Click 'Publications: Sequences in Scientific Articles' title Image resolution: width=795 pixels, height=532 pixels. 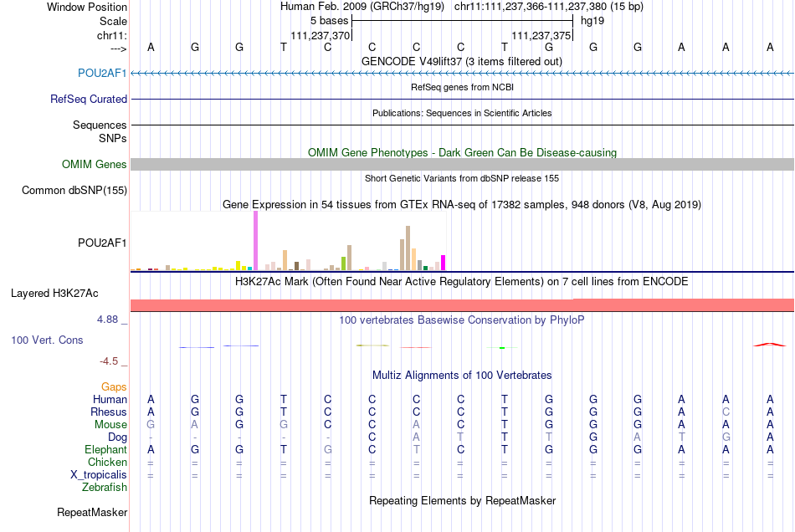pos(462,113)
